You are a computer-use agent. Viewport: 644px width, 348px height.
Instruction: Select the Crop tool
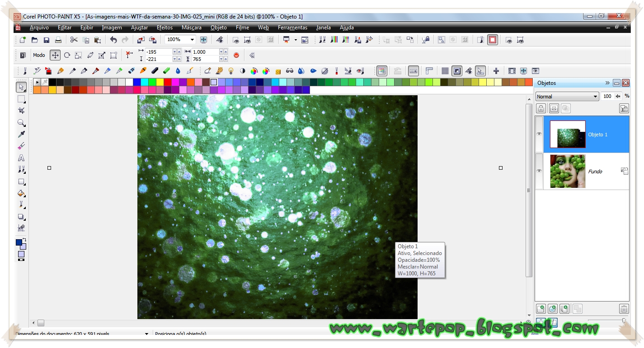click(21, 111)
